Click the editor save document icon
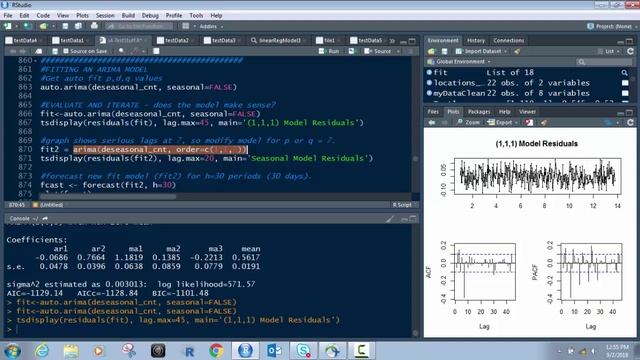Viewport: 640px width, 360px height. pyautogui.click(x=55, y=51)
